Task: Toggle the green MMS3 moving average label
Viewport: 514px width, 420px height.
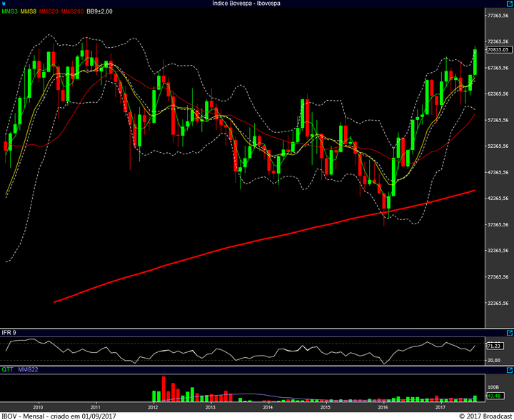Action: (x=9, y=12)
